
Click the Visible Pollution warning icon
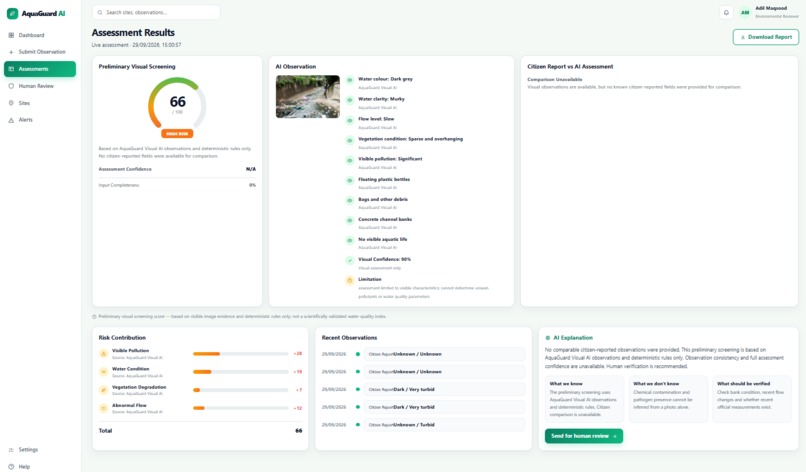[103, 354]
